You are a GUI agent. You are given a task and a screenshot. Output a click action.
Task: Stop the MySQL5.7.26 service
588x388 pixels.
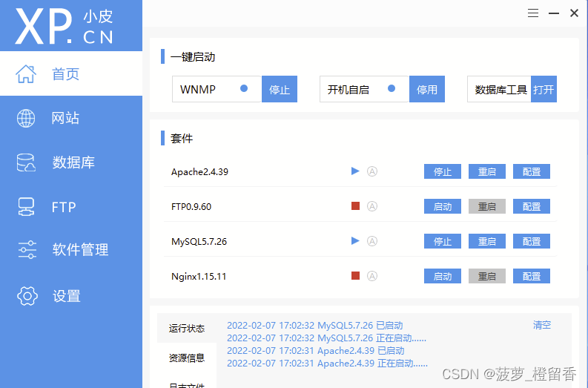pyautogui.click(x=443, y=241)
